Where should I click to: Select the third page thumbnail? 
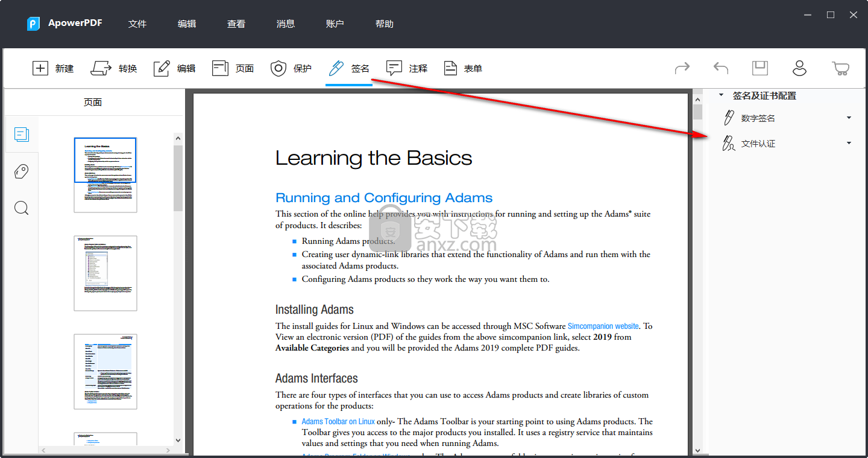(x=105, y=372)
